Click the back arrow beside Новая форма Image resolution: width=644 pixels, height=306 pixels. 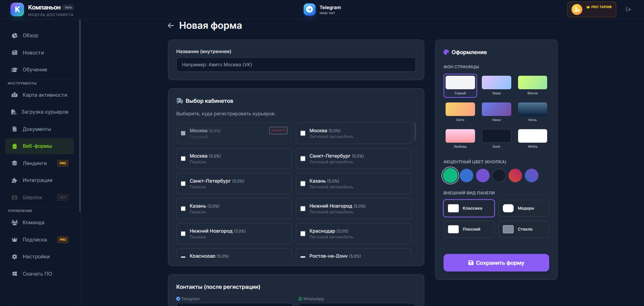pyautogui.click(x=171, y=26)
